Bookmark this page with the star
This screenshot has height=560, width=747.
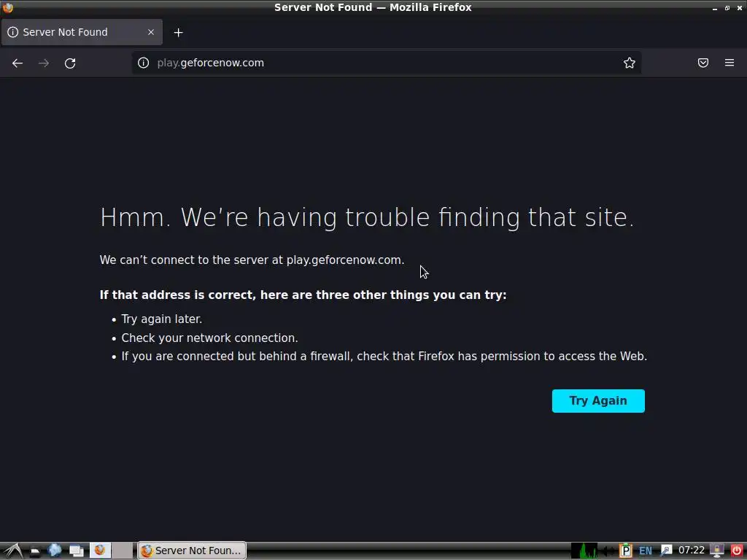coord(630,63)
